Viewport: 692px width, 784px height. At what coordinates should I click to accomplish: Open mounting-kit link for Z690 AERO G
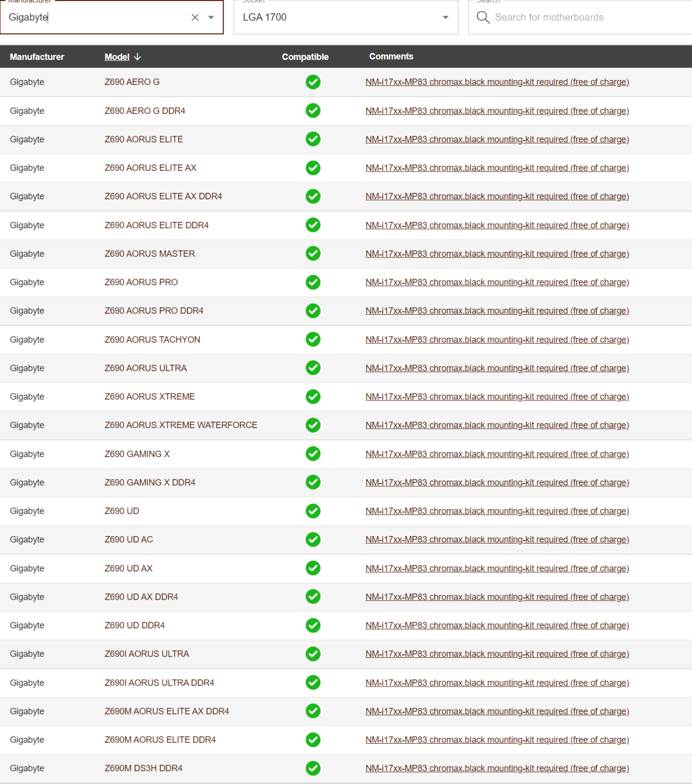tap(497, 82)
